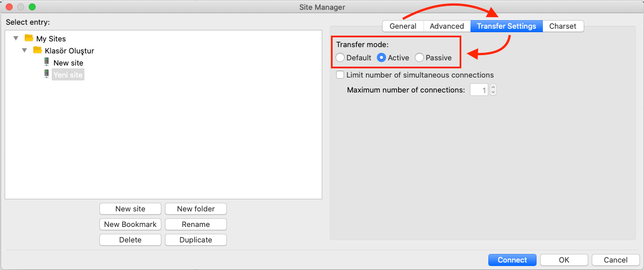Image resolution: width=644 pixels, height=270 pixels.
Task: Select the Active transfer mode radio
Action: [381, 57]
